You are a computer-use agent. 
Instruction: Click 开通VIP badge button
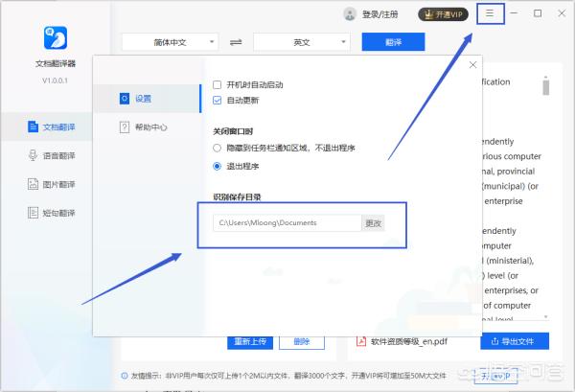point(443,14)
